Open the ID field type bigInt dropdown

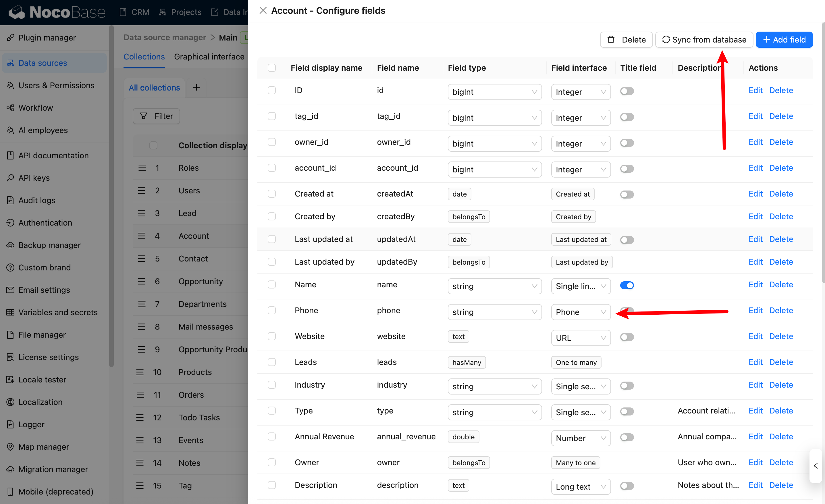(x=494, y=92)
